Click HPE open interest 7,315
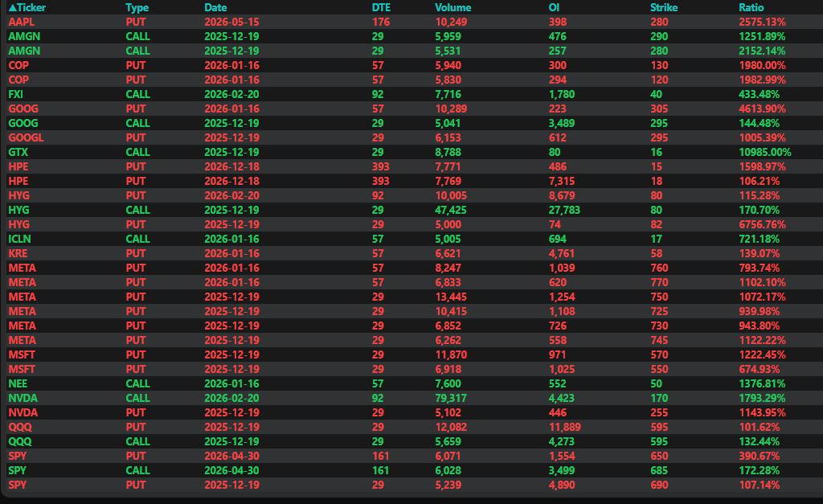The width and height of the screenshot is (823, 504). tap(562, 181)
